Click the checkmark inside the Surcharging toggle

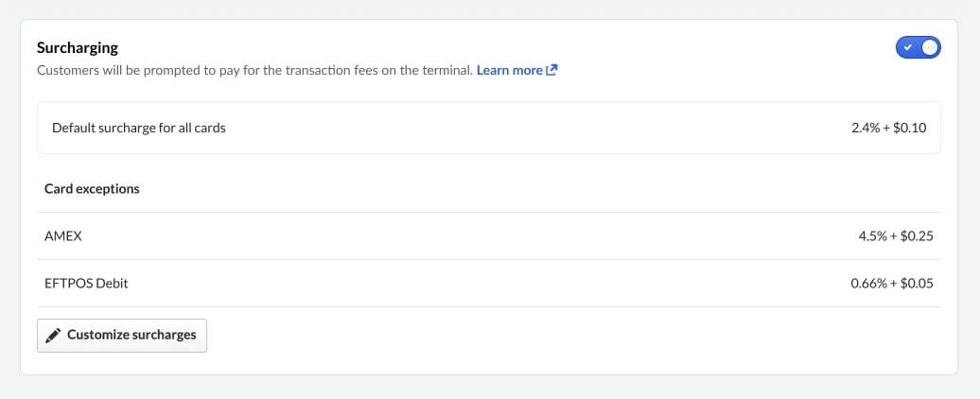pyautogui.click(x=908, y=47)
